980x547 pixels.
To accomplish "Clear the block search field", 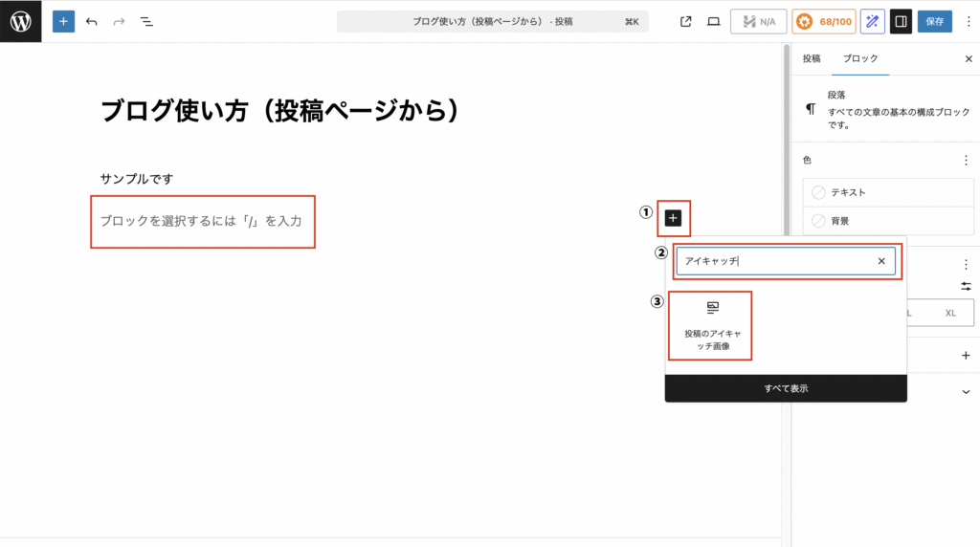I will pos(881,261).
